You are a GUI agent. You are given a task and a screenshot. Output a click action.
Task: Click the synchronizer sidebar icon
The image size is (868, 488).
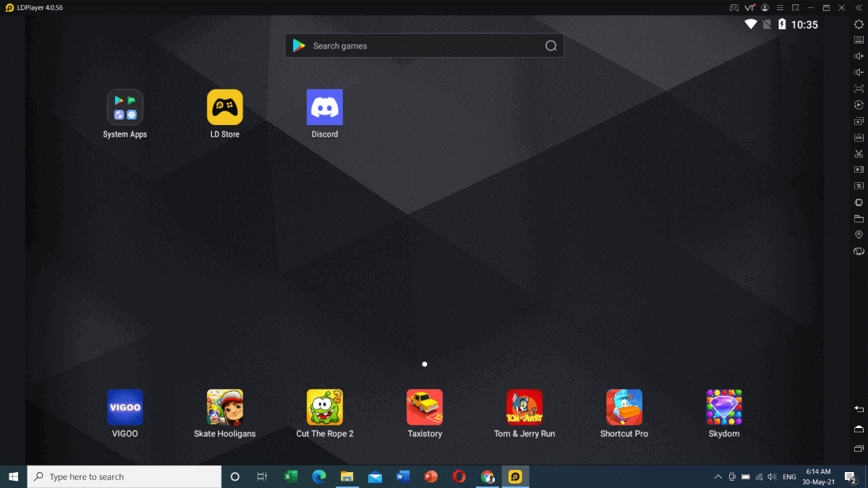click(859, 186)
